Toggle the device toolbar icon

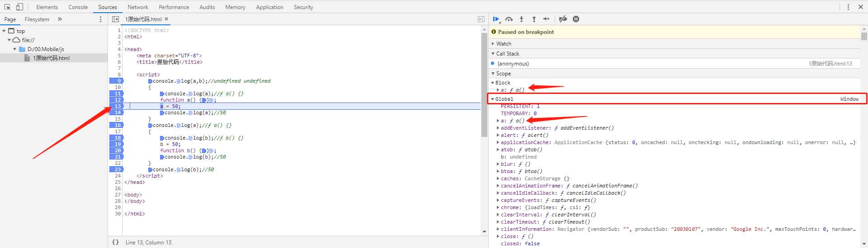click(x=19, y=7)
